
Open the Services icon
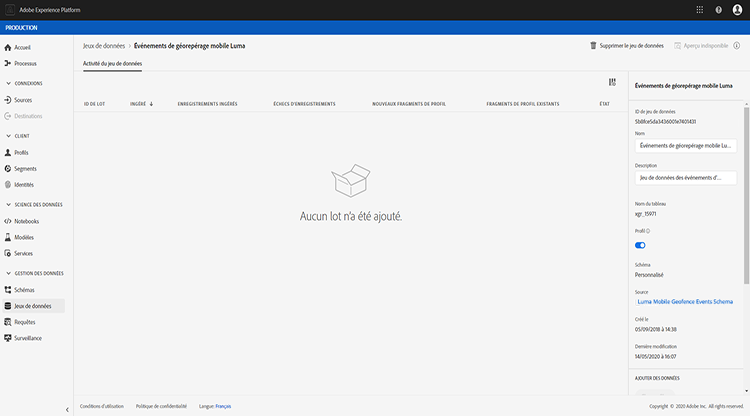point(8,253)
